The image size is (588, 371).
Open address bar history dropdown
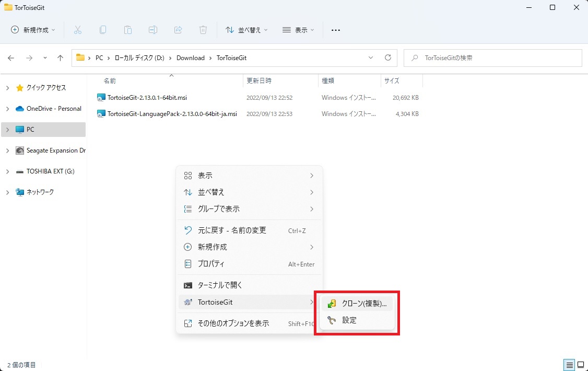370,57
